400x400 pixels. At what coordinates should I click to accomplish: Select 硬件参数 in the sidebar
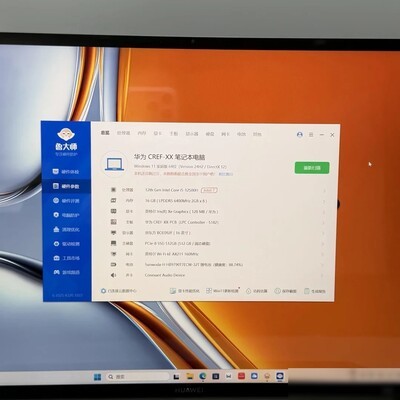66,186
